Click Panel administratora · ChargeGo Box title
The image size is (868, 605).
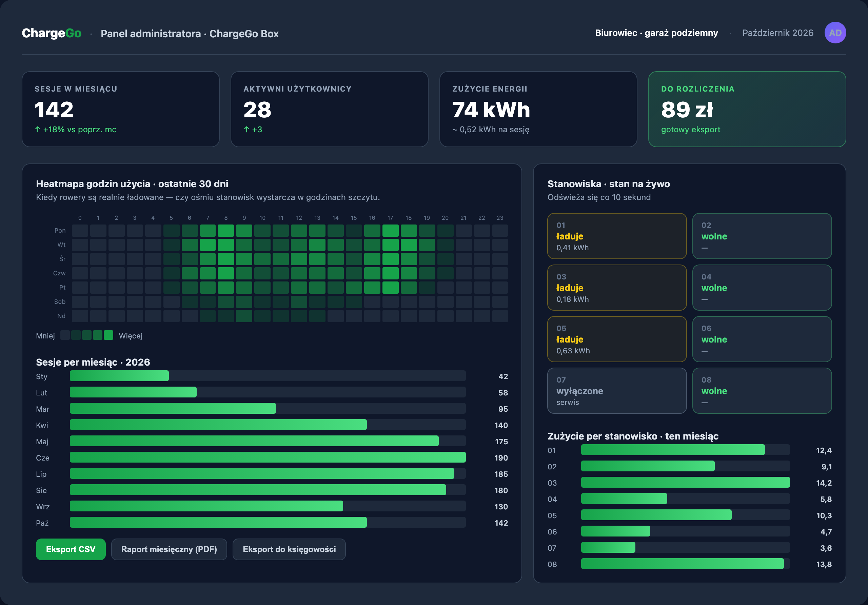(x=190, y=34)
